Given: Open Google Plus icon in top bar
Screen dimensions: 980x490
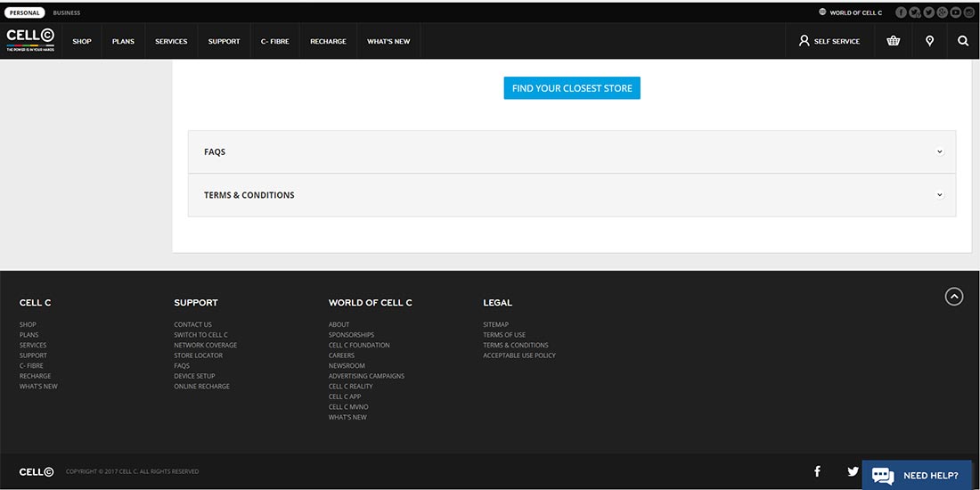Looking at the screenshot, I should pyautogui.click(x=943, y=12).
